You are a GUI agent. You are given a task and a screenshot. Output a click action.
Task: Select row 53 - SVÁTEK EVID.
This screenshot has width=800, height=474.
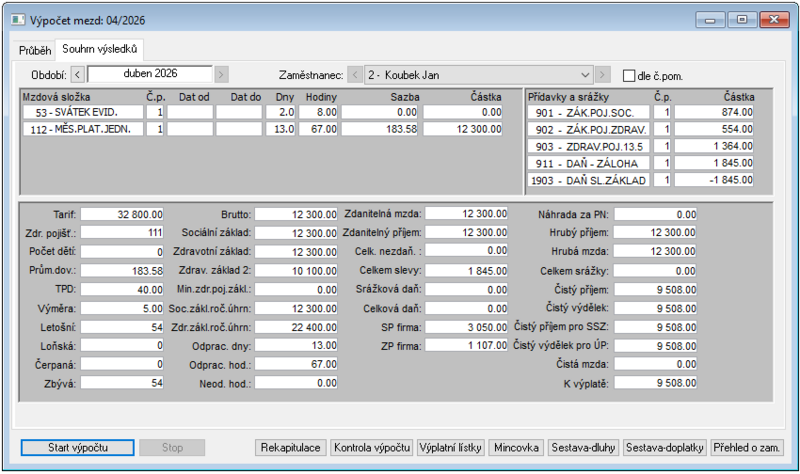coord(83,112)
